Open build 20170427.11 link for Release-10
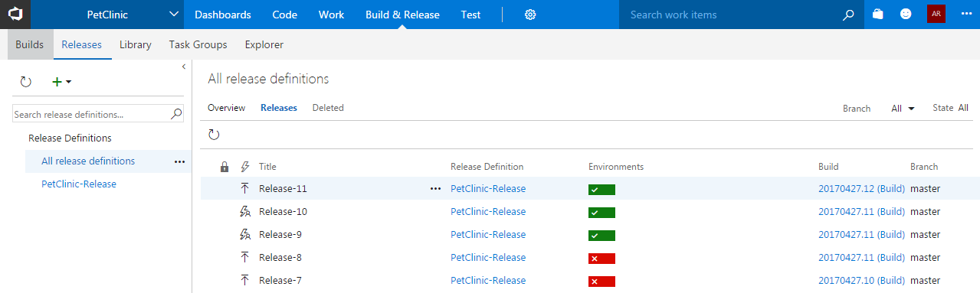The width and height of the screenshot is (980, 293). [x=862, y=211]
